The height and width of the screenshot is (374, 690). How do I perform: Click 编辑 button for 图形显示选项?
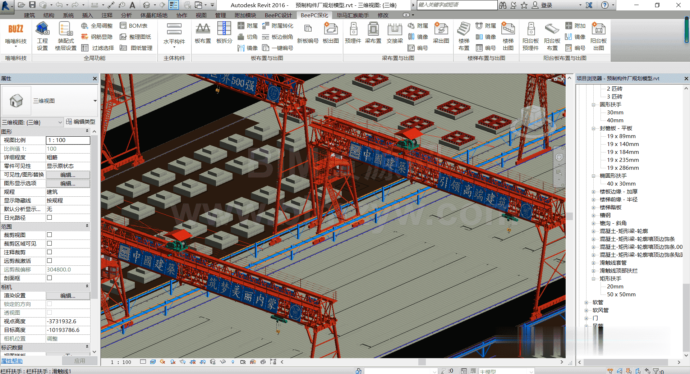(x=68, y=183)
